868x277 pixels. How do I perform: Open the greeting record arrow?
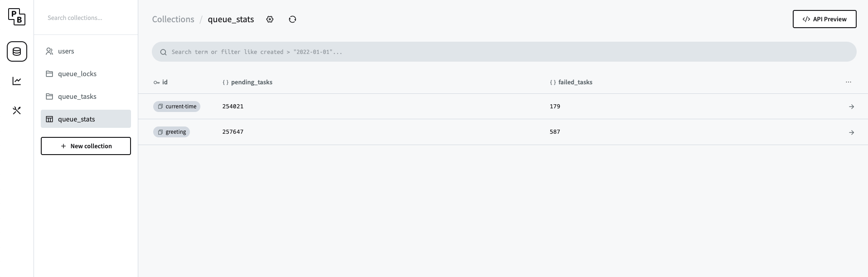(x=851, y=132)
